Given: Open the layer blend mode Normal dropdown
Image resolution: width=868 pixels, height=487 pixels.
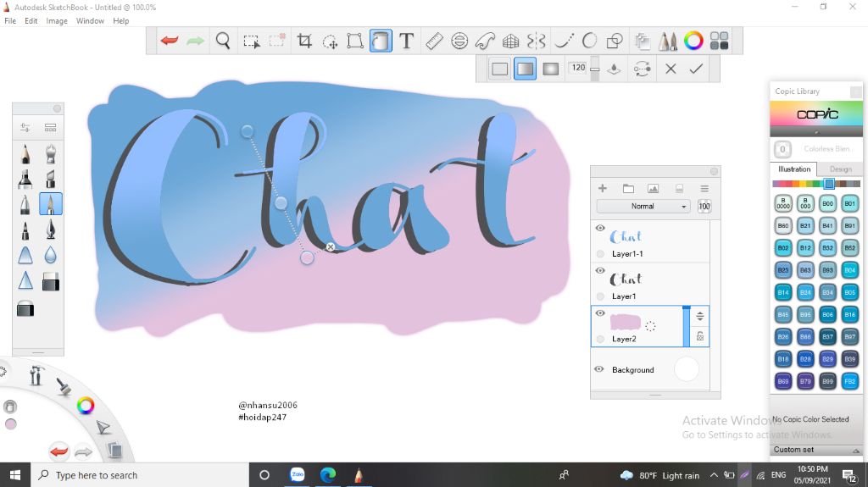Looking at the screenshot, I should pyautogui.click(x=643, y=207).
